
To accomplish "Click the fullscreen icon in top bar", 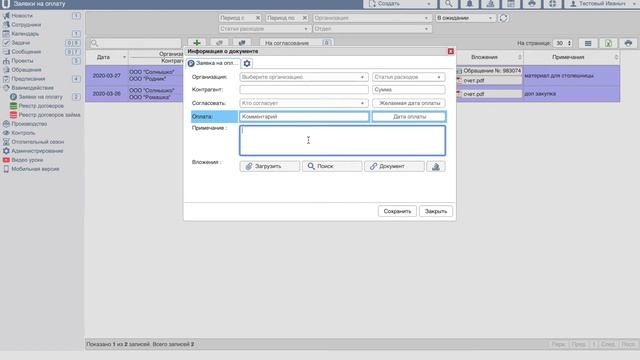I will tap(552, 4).
